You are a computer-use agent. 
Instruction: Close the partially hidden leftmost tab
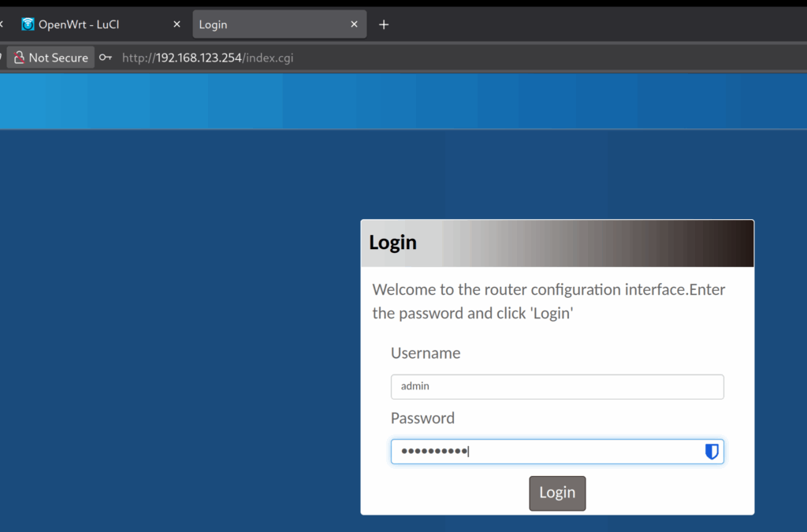click(x=2, y=24)
